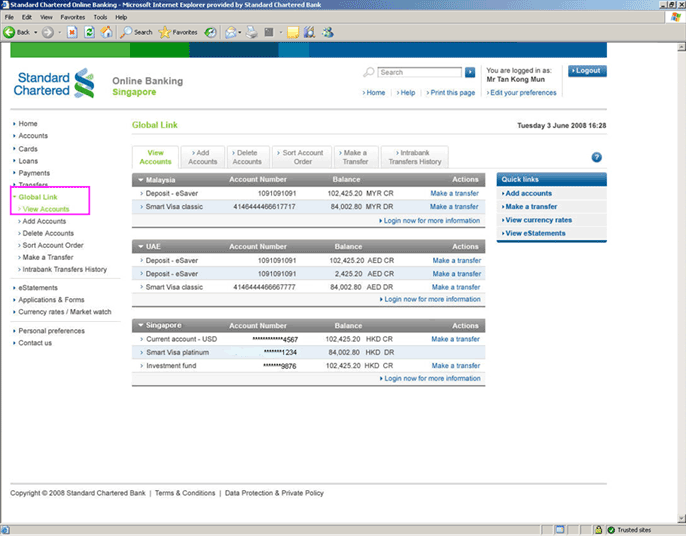Open the View menu
Image resolution: width=686 pixels, height=536 pixels.
pos(46,17)
